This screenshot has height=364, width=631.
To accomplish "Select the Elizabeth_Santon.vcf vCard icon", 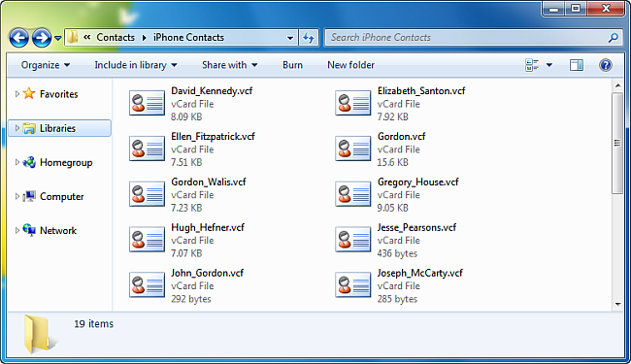I will [x=353, y=103].
